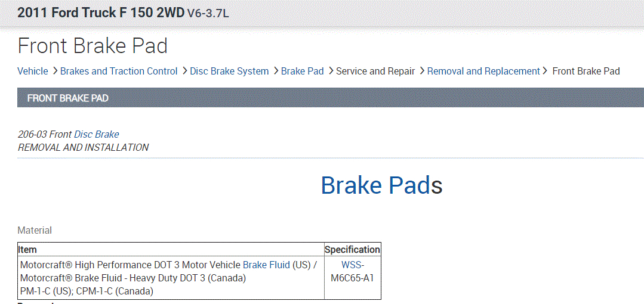Follow the Brake Fluid link in Material table

click(x=266, y=265)
